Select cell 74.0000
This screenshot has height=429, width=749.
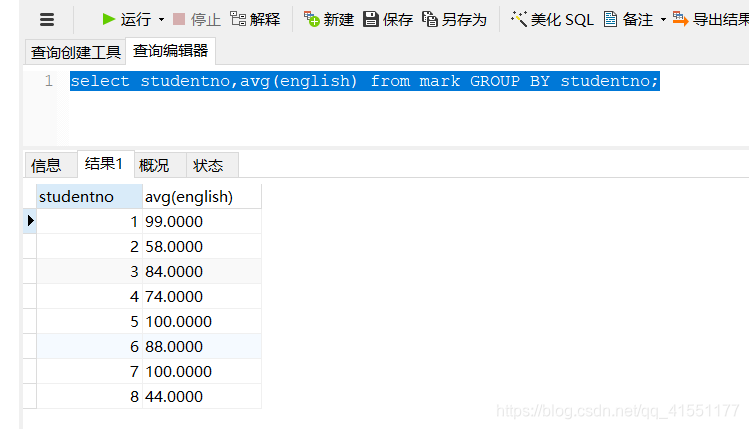pos(202,296)
